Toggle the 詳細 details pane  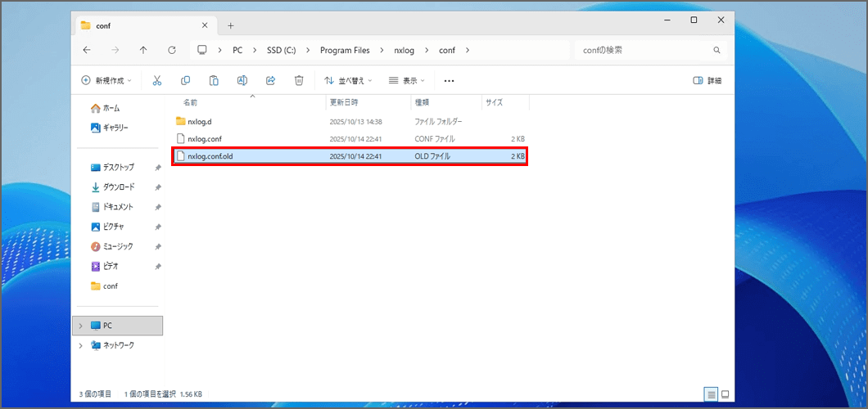point(707,80)
